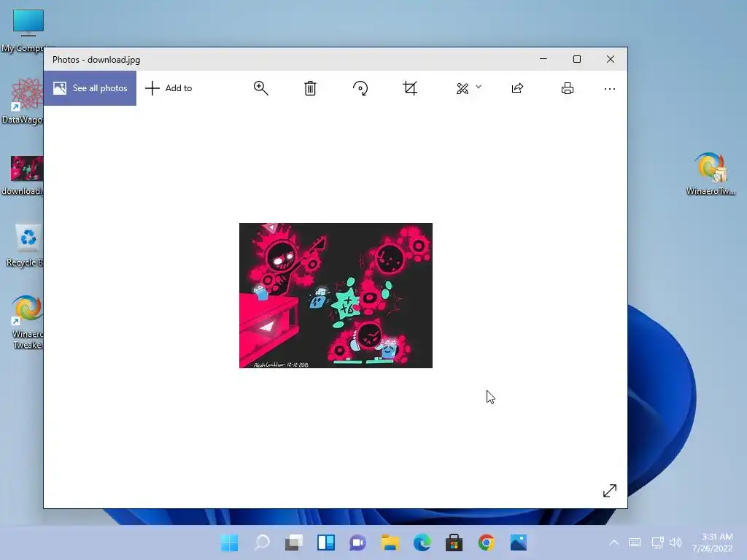
Task: Select the download.jpg desktop file icon
Action: 23,175
